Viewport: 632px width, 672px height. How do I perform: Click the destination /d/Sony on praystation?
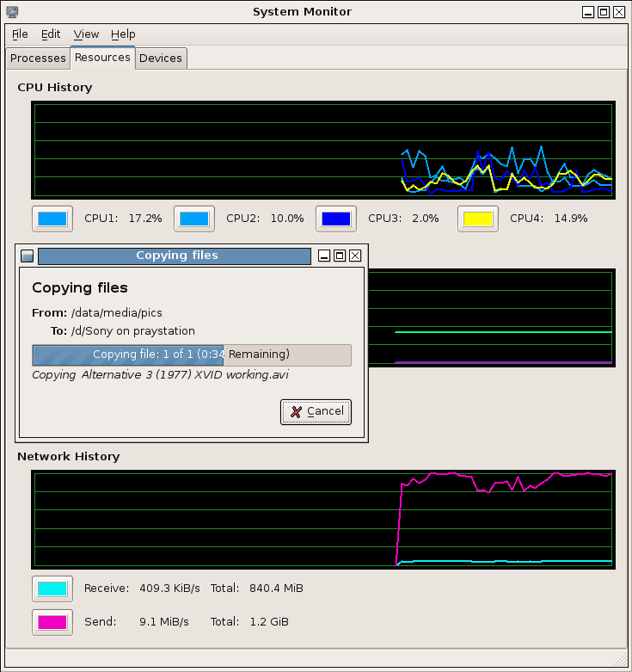pos(132,331)
